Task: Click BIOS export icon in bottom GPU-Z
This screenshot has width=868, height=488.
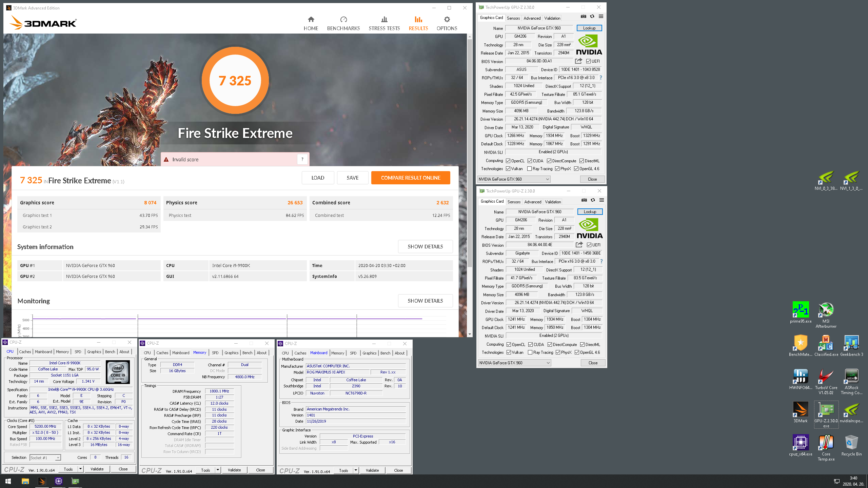Action: coord(579,245)
